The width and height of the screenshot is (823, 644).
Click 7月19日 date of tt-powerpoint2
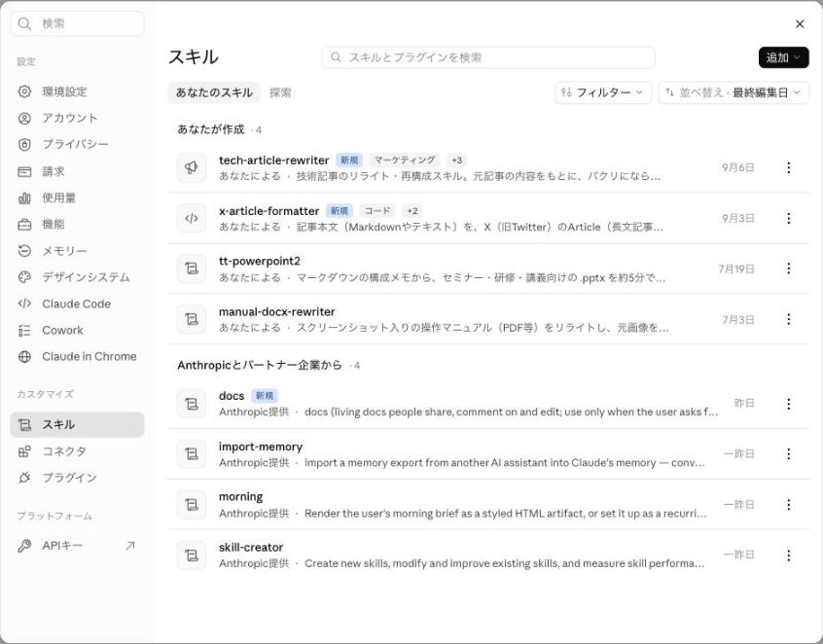tap(736, 269)
